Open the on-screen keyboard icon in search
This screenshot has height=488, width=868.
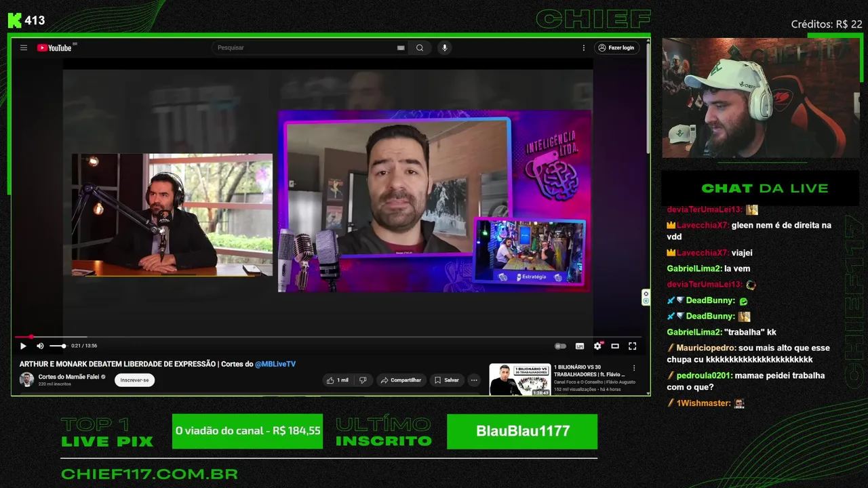(401, 47)
